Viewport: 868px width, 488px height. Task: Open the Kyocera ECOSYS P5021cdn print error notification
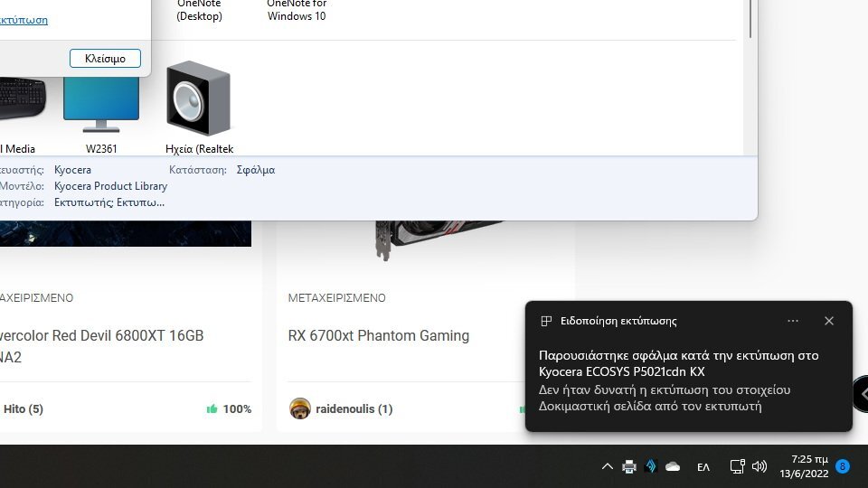689,366
